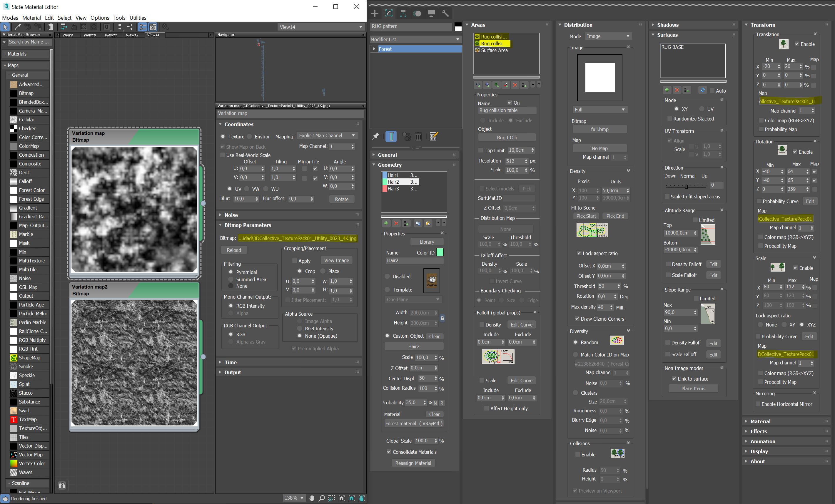Click Configure Modifier Sets icon
835x504 pixels.
(433, 136)
